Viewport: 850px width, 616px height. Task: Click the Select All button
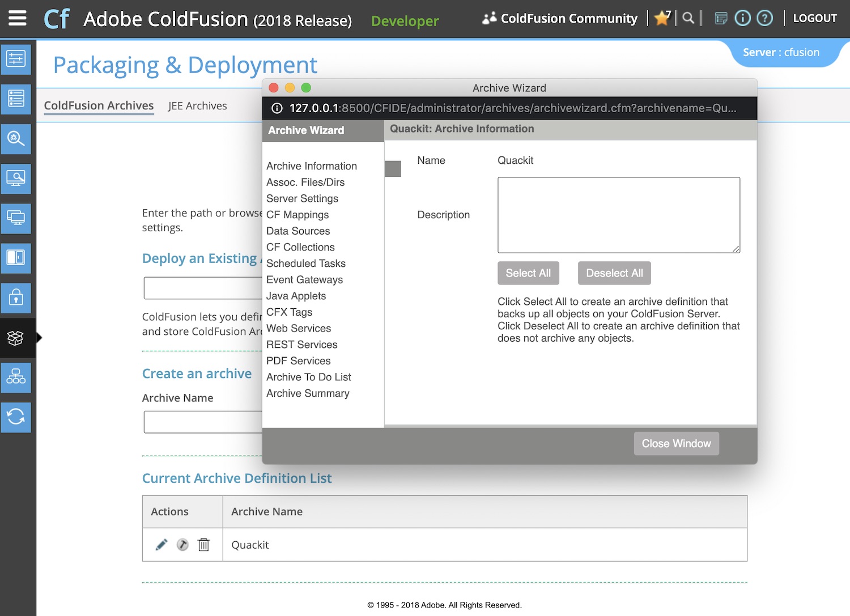(528, 273)
